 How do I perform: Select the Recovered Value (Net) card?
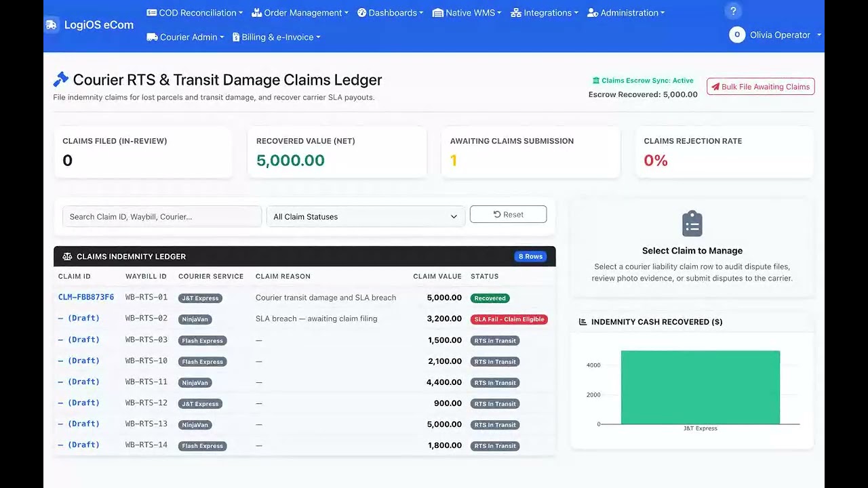click(337, 152)
